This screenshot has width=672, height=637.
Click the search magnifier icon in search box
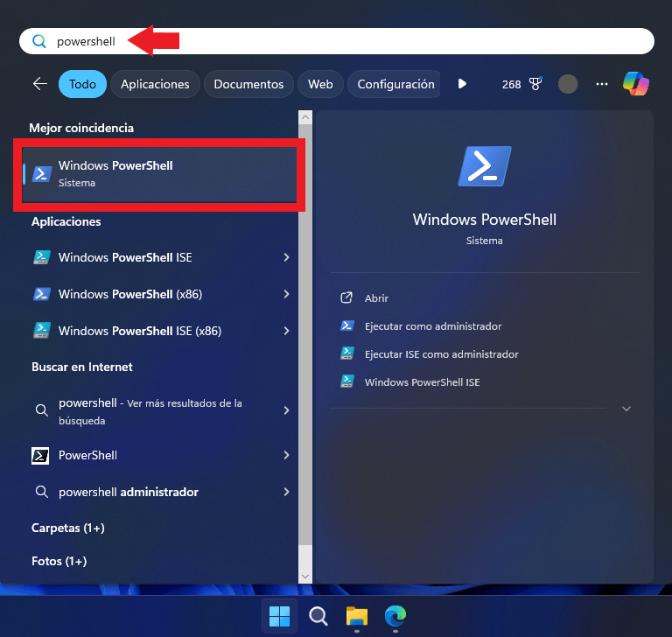tap(39, 41)
